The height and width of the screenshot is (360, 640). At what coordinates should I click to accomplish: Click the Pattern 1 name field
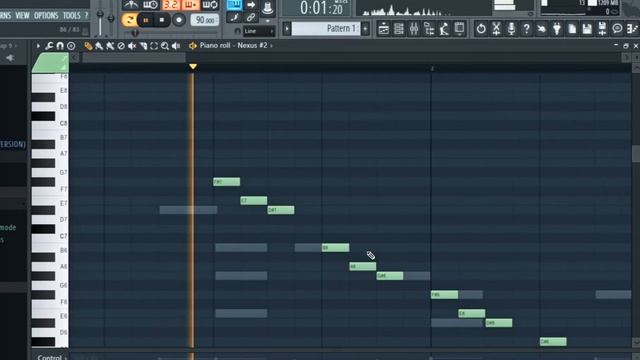coord(326,29)
